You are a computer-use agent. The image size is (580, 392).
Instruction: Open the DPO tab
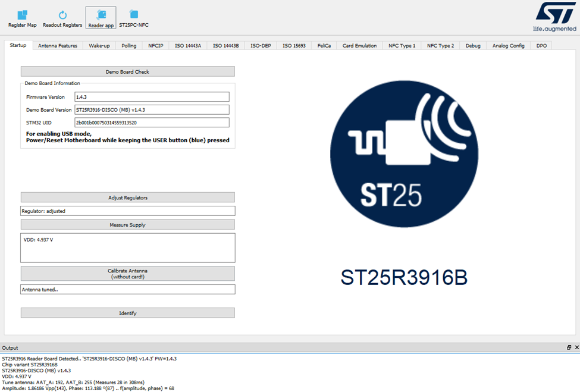541,45
